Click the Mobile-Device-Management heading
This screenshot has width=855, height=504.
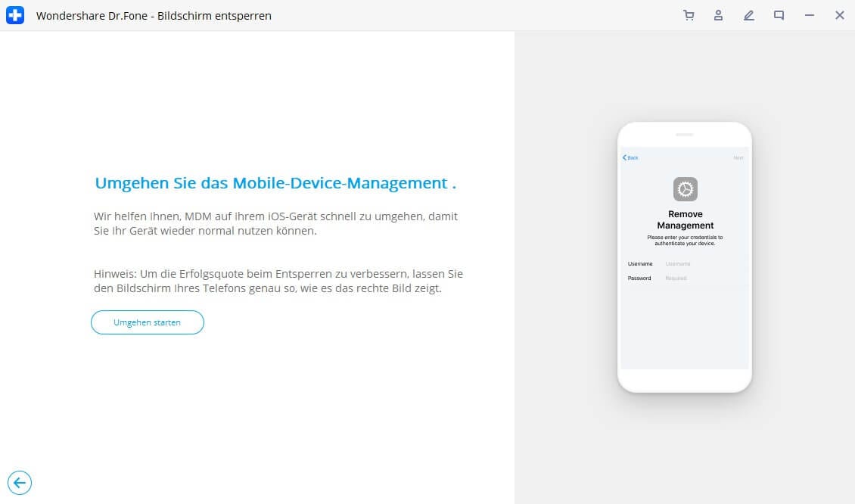pos(275,183)
